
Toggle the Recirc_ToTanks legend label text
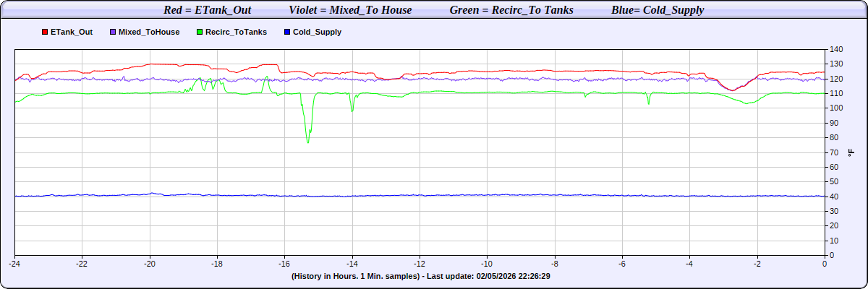(236, 33)
